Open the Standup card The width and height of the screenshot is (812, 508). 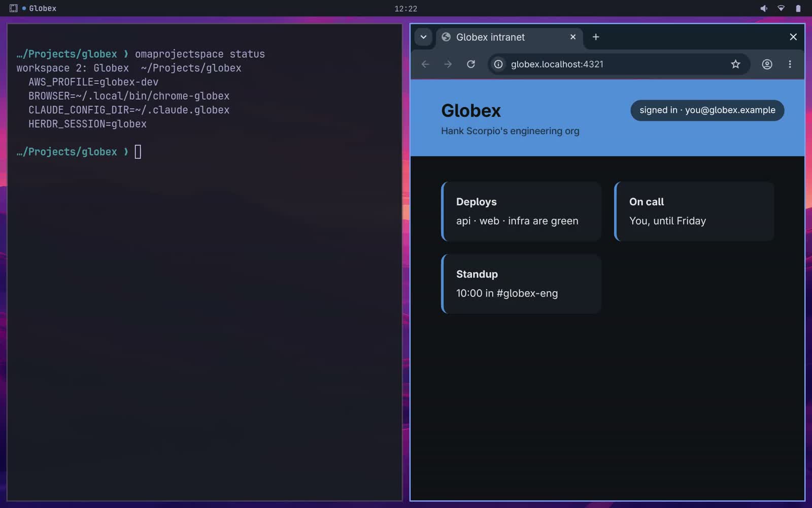click(521, 283)
